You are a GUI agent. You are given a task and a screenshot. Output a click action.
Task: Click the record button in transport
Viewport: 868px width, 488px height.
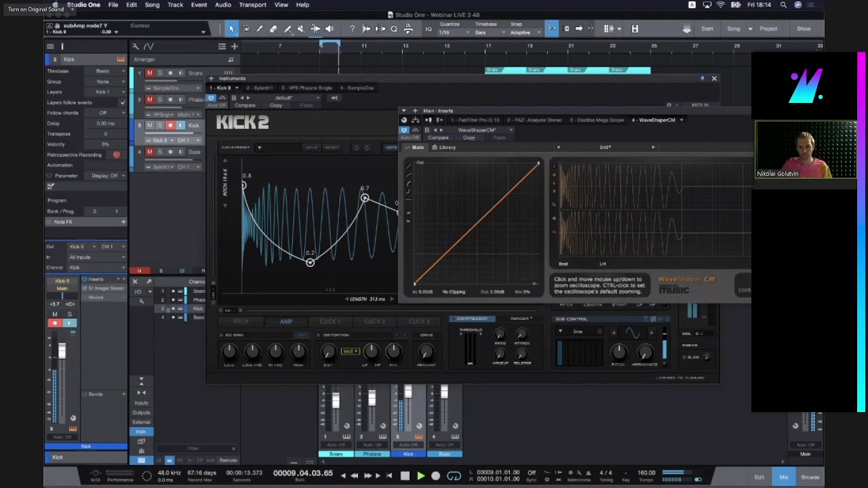coord(436,476)
